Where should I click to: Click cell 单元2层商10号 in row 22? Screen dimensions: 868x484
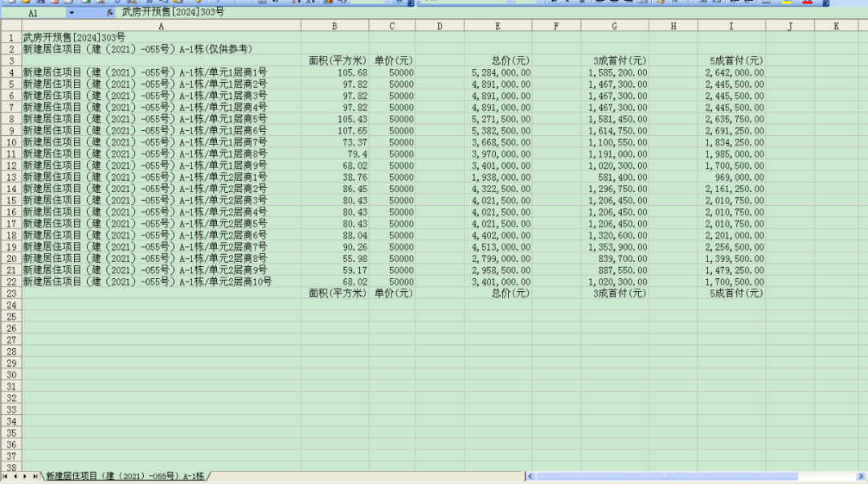tap(161, 282)
